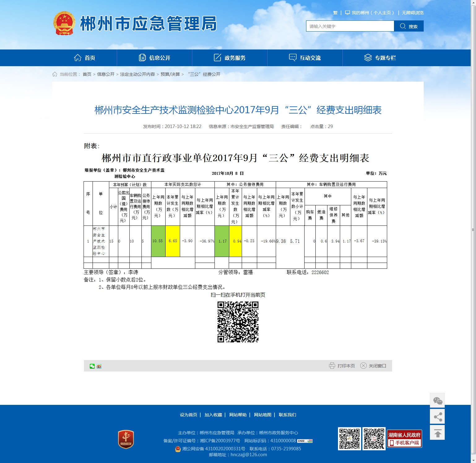Screen dimensions: 476x463
Task: Click the 信息公开 document icon
Action: 142,58
